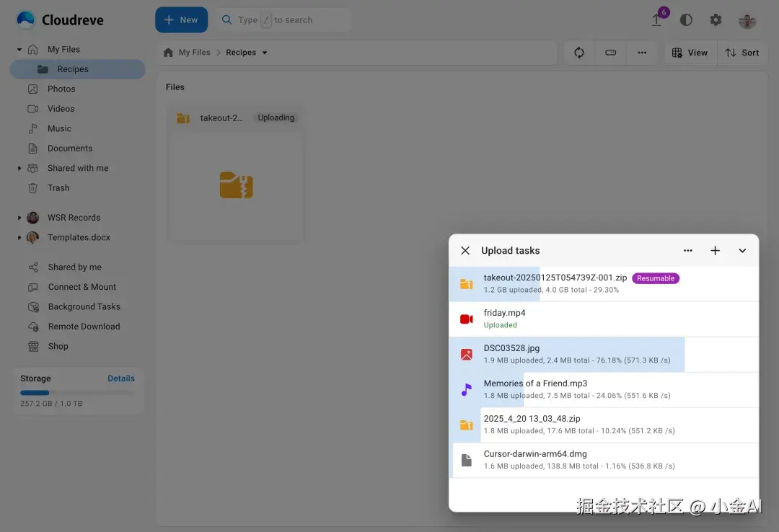Select 2025_4_20 13_03_48.zip upload task
Screen dimensions: 779x532
[x=604, y=425]
